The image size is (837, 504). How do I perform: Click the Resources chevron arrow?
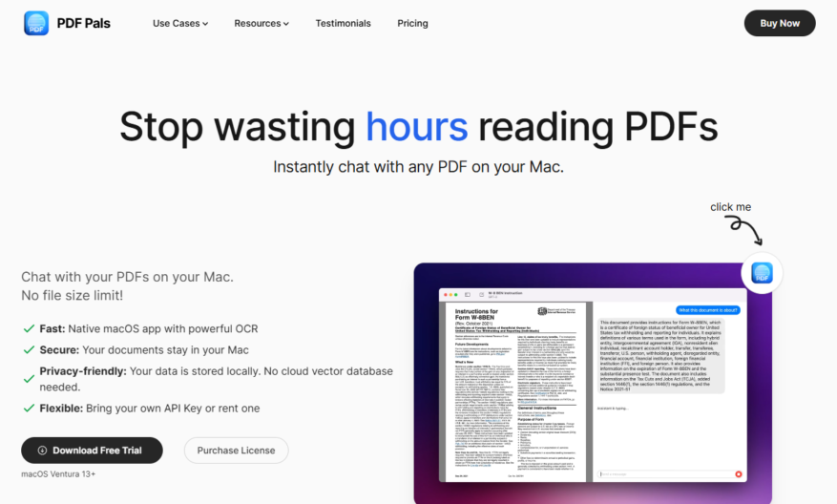coord(285,24)
